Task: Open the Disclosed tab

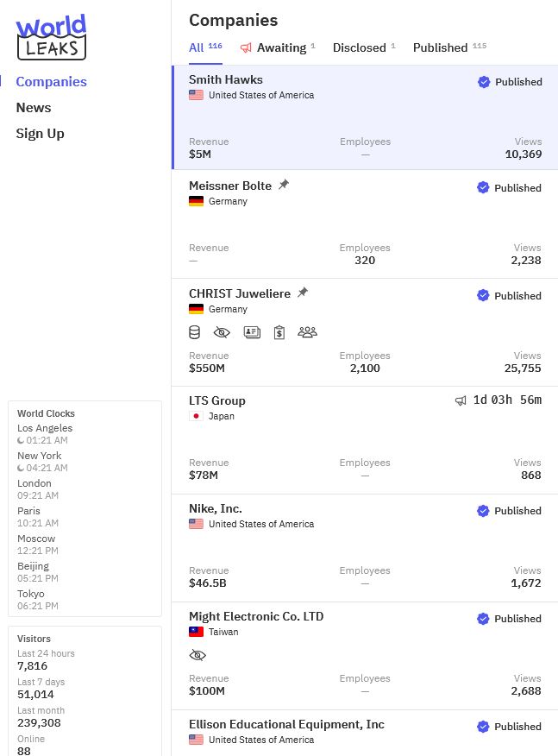Action: [x=359, y=47]
